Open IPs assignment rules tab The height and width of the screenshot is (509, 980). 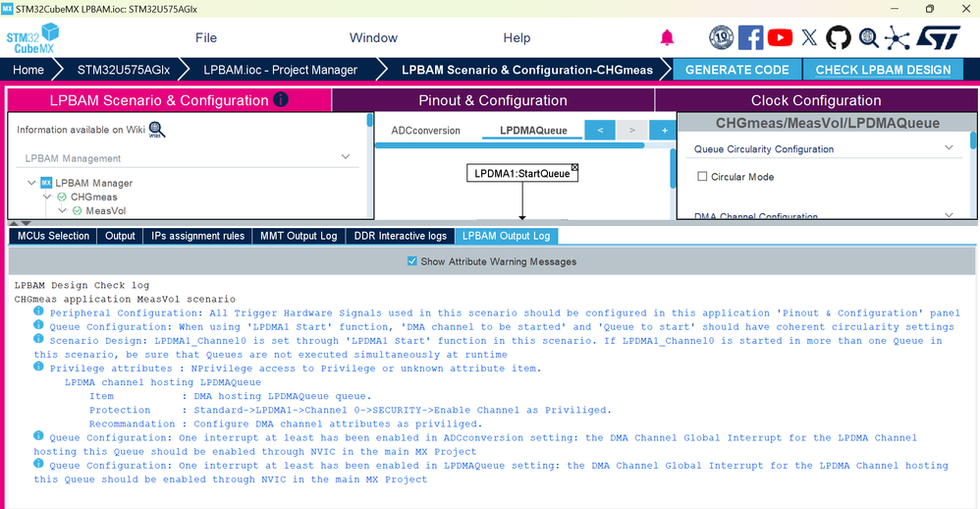pos(197,236)
